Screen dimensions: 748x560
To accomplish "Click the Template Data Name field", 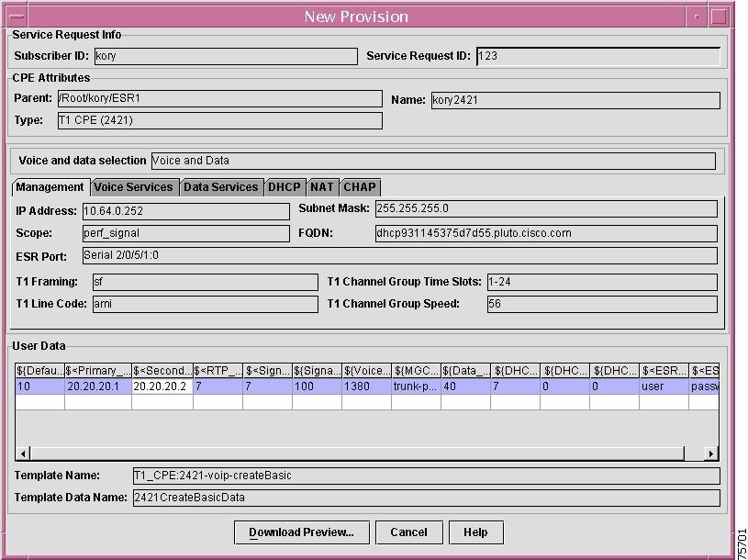I will 422,497.
